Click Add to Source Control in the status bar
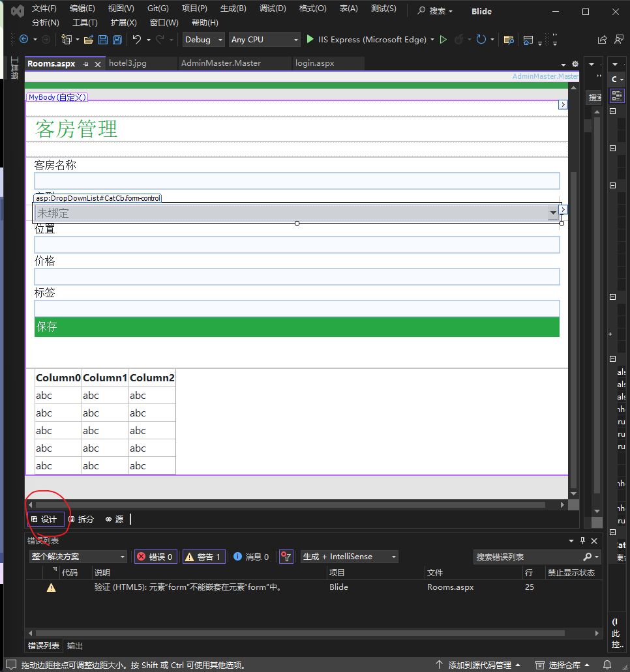The image size is (630, 672). click(x=479, y=665)
